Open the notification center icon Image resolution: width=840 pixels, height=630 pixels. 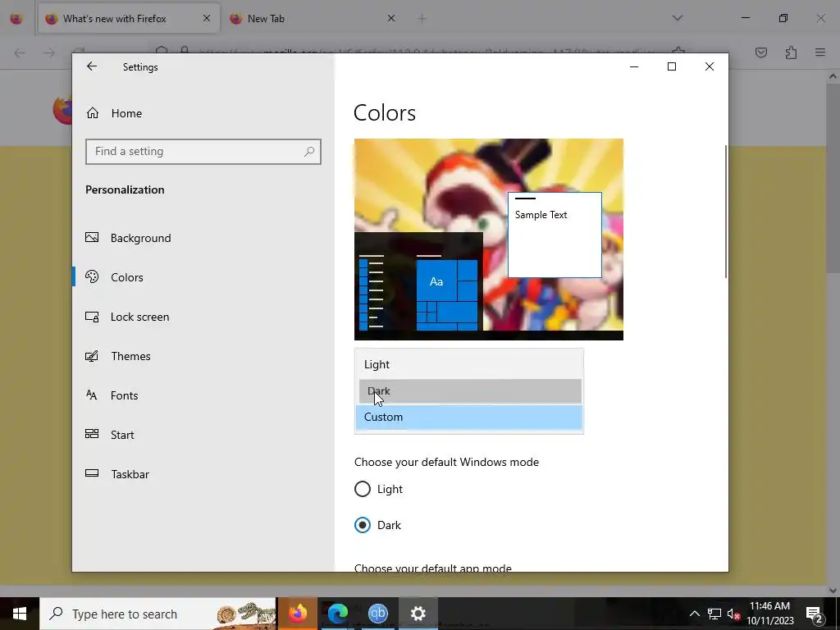point(815,614)
